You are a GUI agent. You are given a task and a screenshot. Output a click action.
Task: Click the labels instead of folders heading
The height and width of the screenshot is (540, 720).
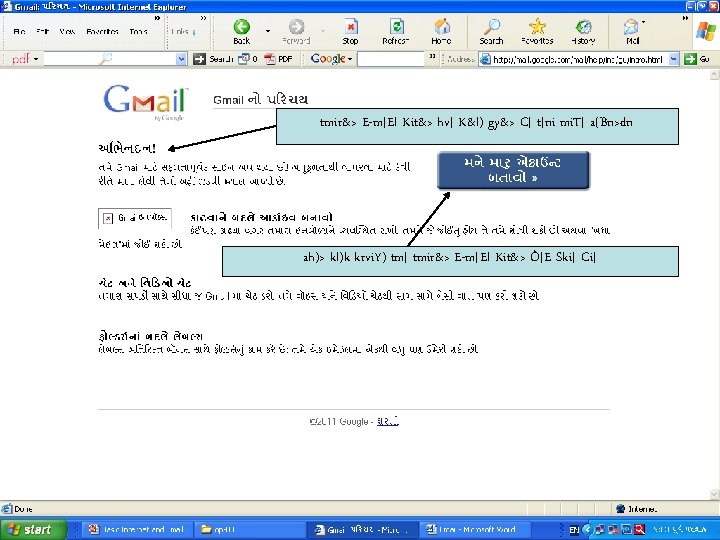click(151, 336)
